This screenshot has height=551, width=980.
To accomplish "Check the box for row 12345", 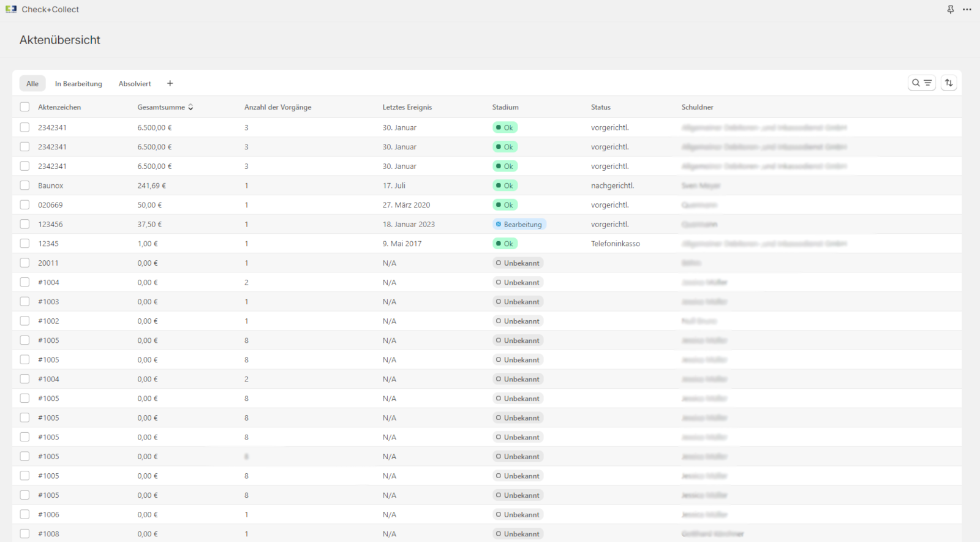I will [x=24, y=243].
